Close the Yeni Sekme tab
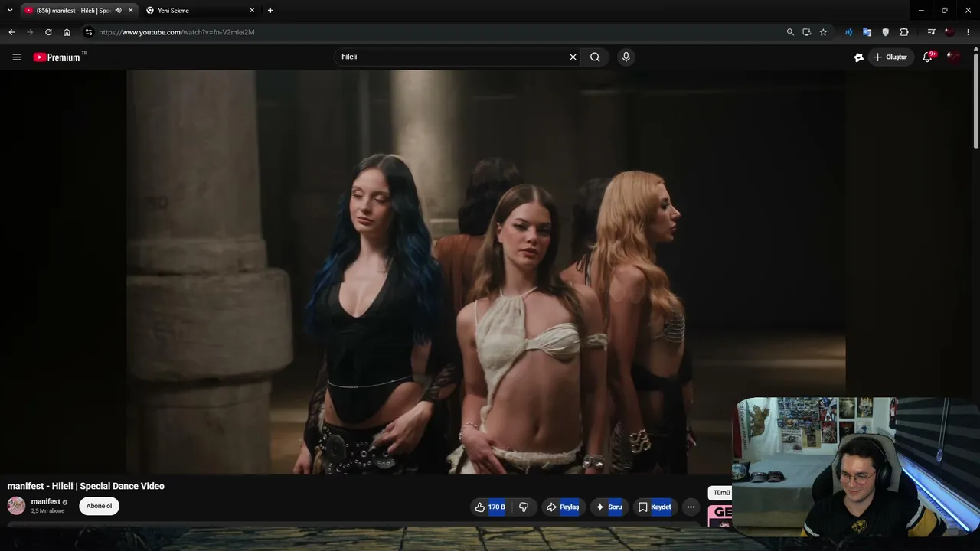Image resolution: width=980 pixels, height=551 pixels. [x=251, y=11]
